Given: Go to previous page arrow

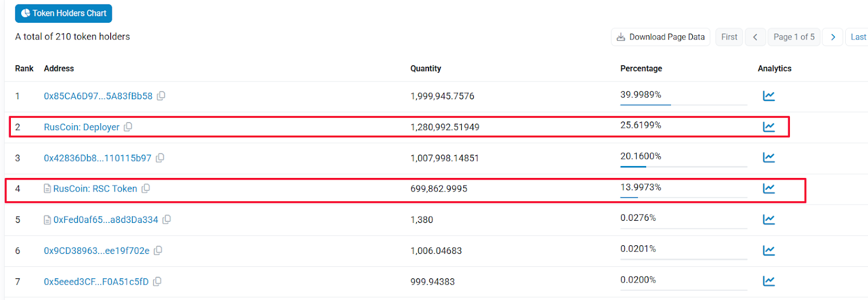Looking at the screenshot, I should 755,37.
